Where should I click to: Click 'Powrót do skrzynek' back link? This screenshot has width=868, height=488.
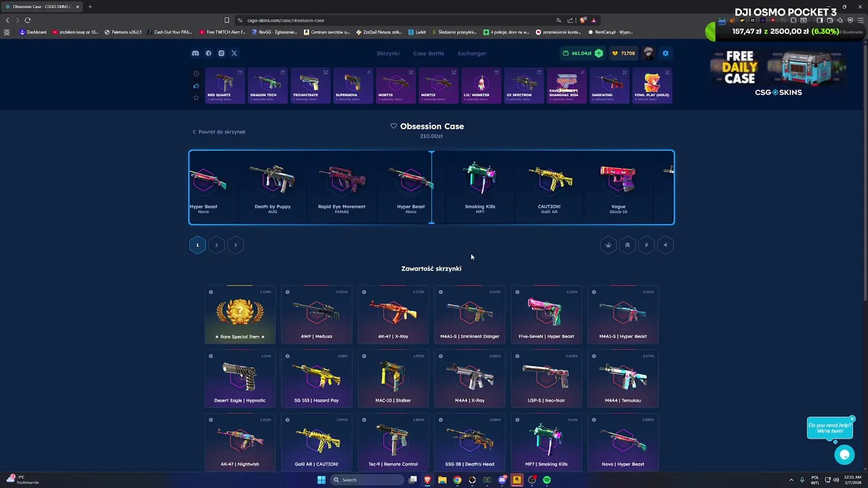219,131
